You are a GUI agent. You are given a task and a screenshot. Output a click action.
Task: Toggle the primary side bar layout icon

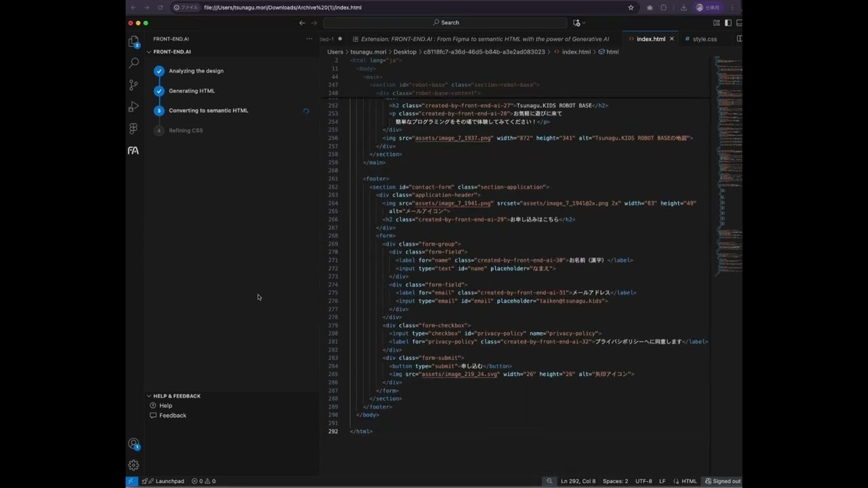tap(728, 22)
